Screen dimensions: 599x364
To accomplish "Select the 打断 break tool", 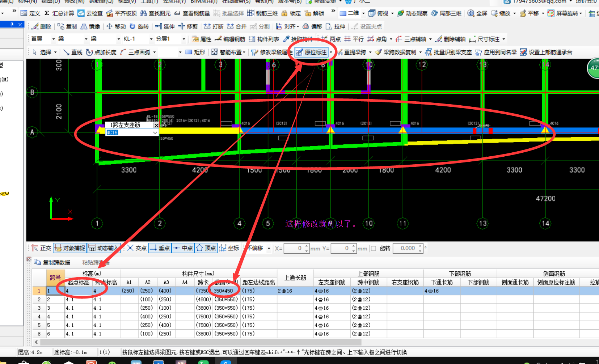I will click(214, 26).
